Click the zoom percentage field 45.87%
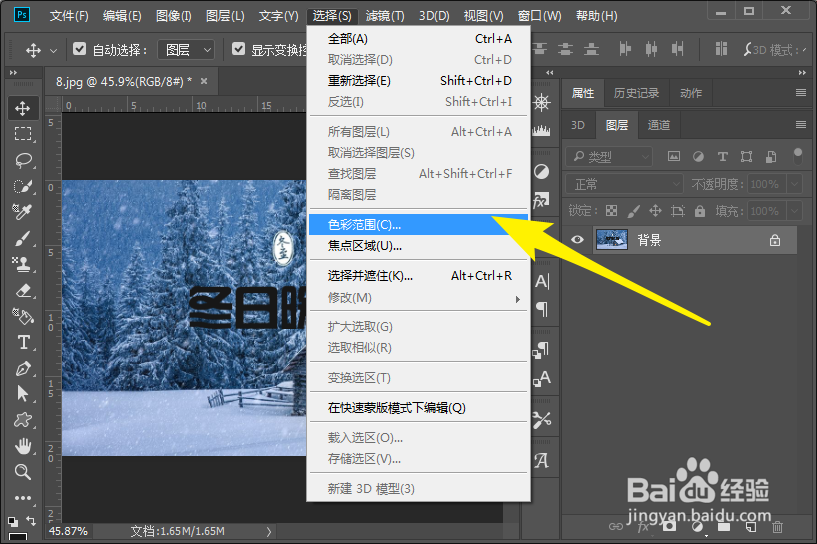The width and height of the screenshot is (817, 544). click(x=68, y=531)
